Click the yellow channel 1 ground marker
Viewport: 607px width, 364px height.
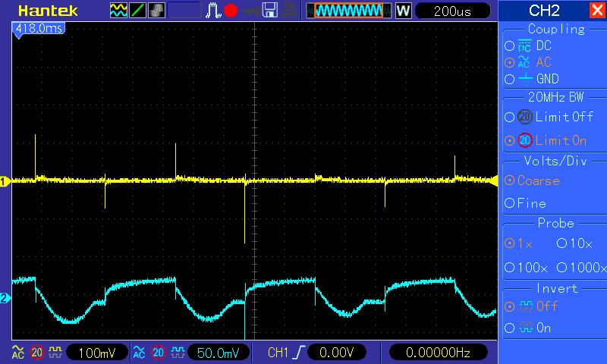5,181
